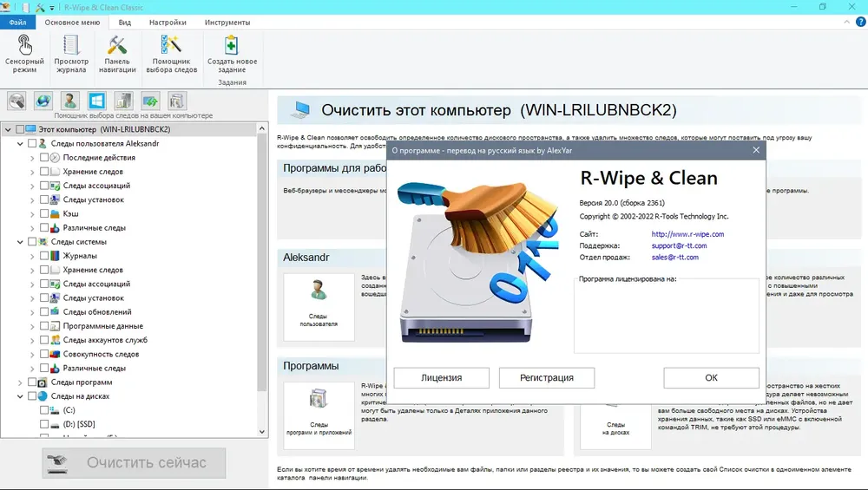
Task: Click the tree scrollbar up arrow
Action: 262,128
